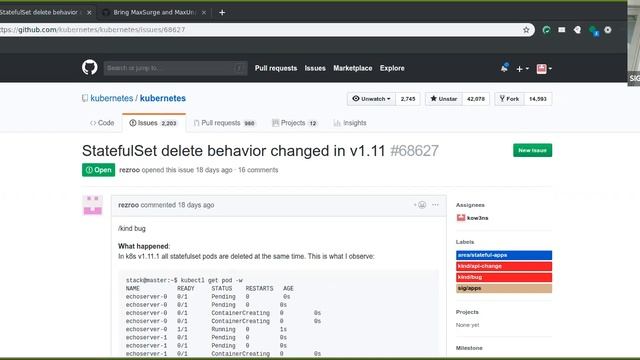Open the kubernetes organization link

[112, 98]
